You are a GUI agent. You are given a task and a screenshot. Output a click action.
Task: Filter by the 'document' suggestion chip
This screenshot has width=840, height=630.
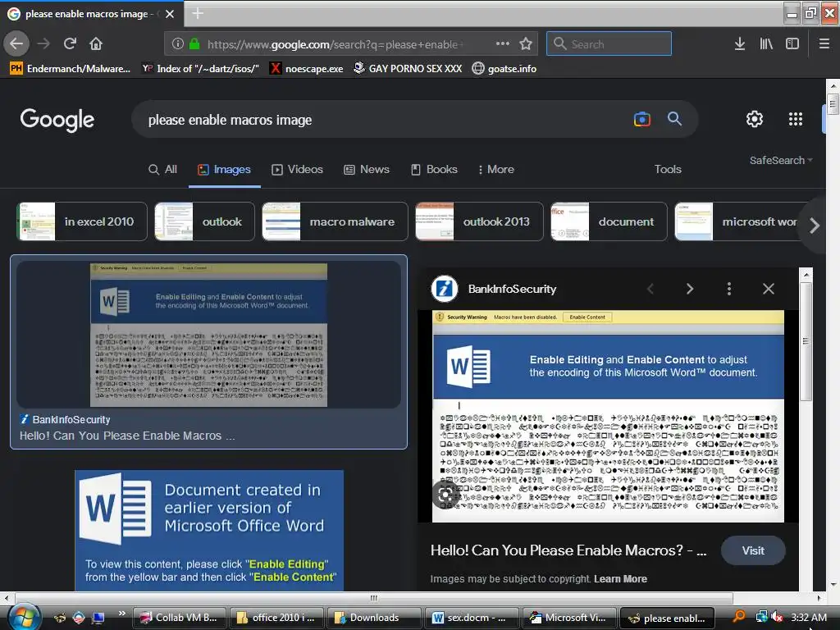609,221
